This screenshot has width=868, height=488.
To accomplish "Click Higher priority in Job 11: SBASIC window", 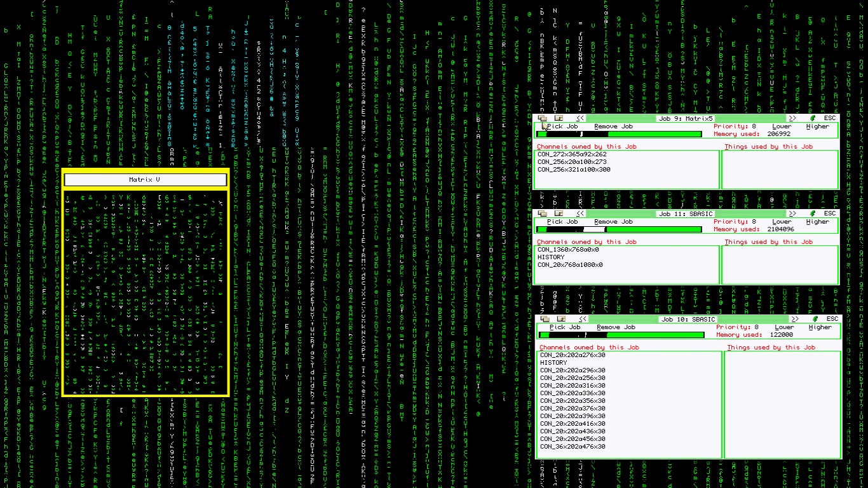I will pos(817,222).
